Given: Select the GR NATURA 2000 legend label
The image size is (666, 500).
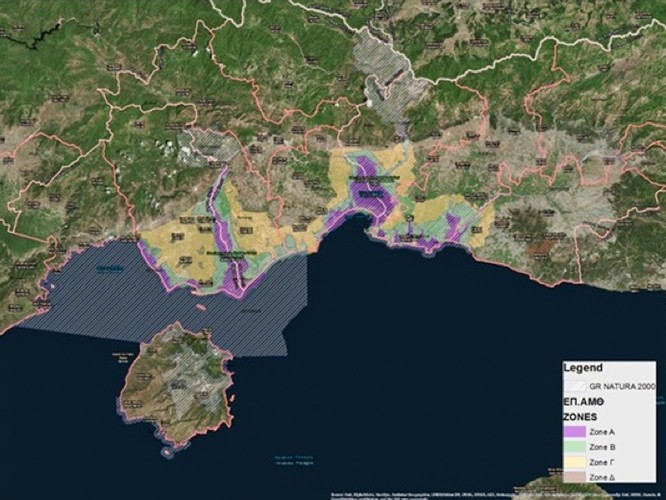Looking at the screenshot, I should [x=623, y=384].
